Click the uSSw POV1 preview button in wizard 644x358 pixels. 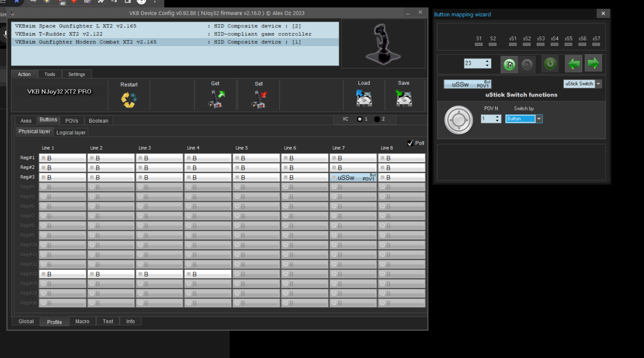[x=468, y=84]
